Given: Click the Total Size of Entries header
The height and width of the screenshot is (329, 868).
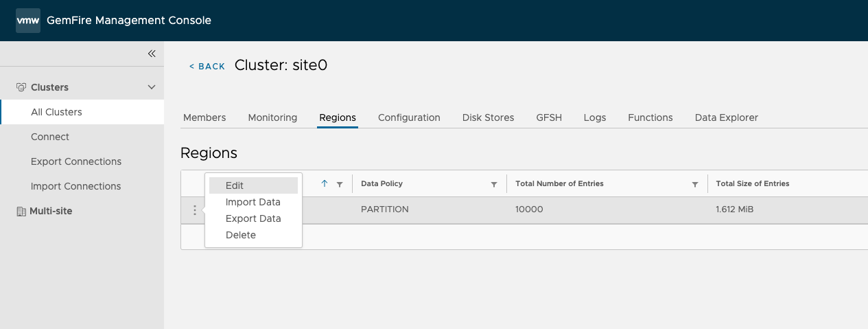Looking at the screenshot, I should click(753, 183).
